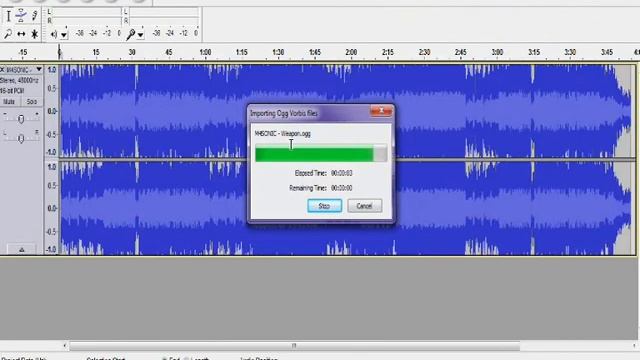Select the Selection (I-beam) tool
Screen dimensions: 640x360
coord(8,16)
